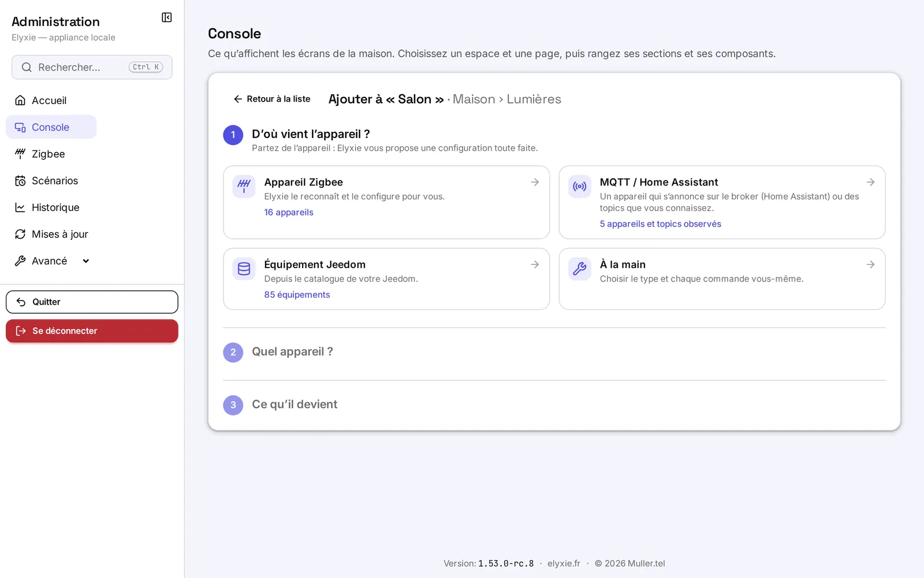The width and height of the screenshot is (924, 578).
Task: Click the Historique chart icon
Action: click(x=20, y=208)
